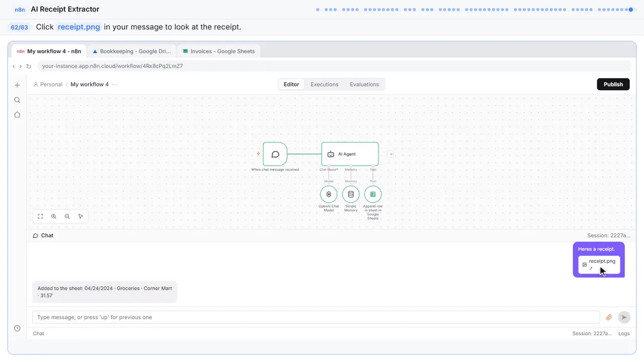Open the Bookkeeping Google Drive browser tab
Image resolution: width=644 pixels, height=362 pixels.
click(x=132, y=51)
